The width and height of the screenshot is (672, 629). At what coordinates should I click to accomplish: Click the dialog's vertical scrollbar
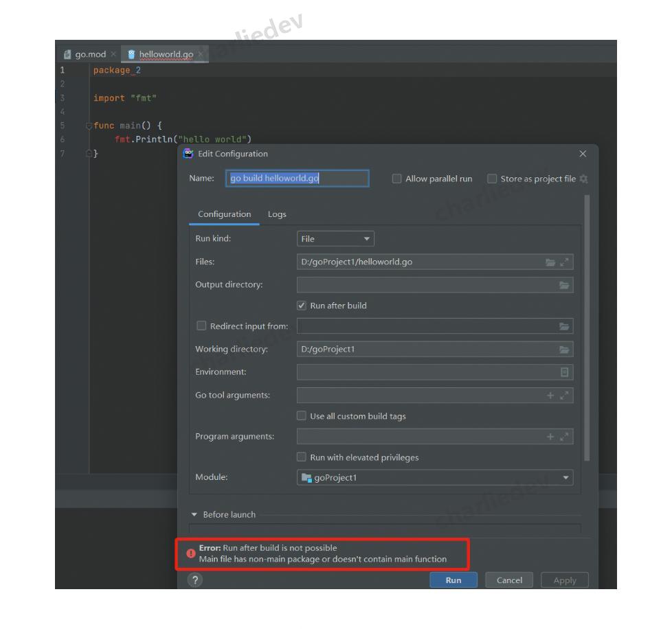point(587,328)
